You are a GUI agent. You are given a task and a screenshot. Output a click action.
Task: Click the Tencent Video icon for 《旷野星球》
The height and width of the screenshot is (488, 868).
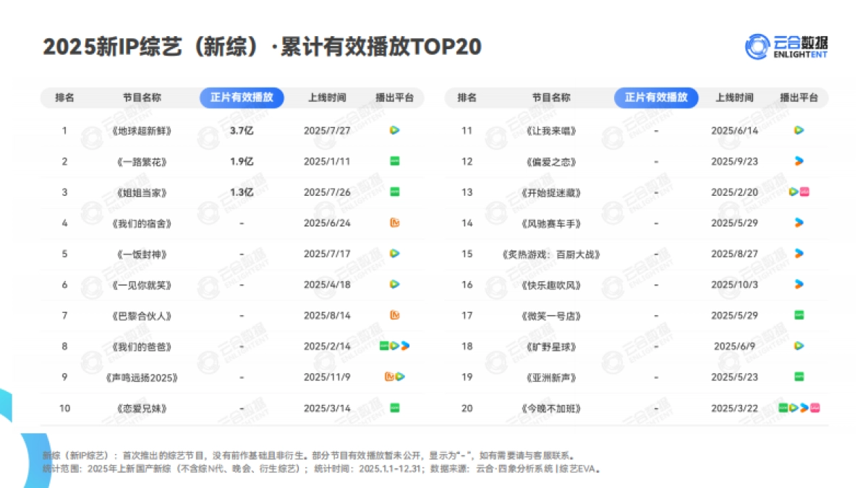799,346
